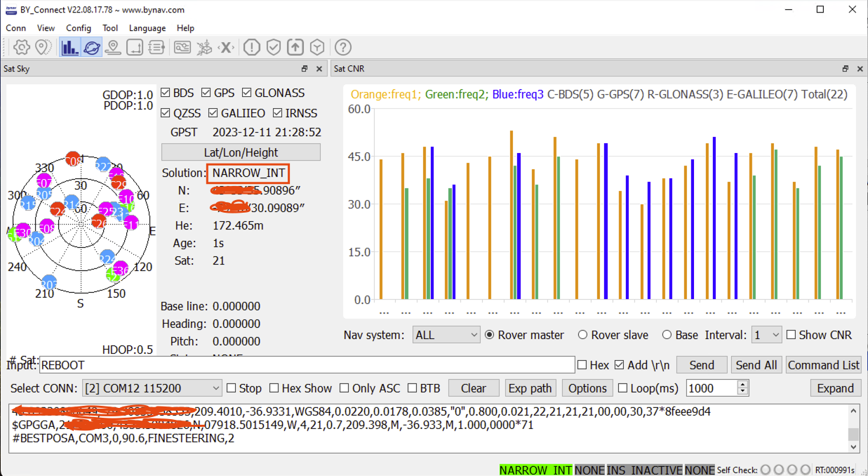Toggle the GLONASS constellation checkbox
The image size is (868, 476).
point(247,93)
